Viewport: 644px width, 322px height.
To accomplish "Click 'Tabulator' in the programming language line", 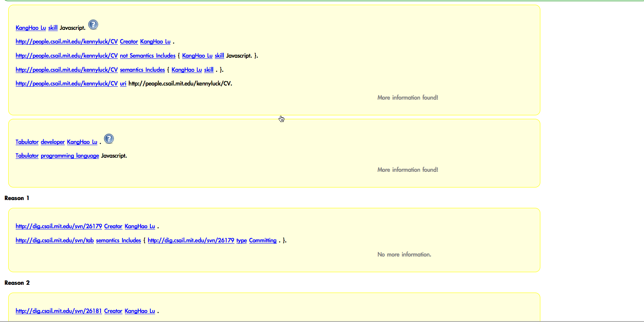I will 27,156.
